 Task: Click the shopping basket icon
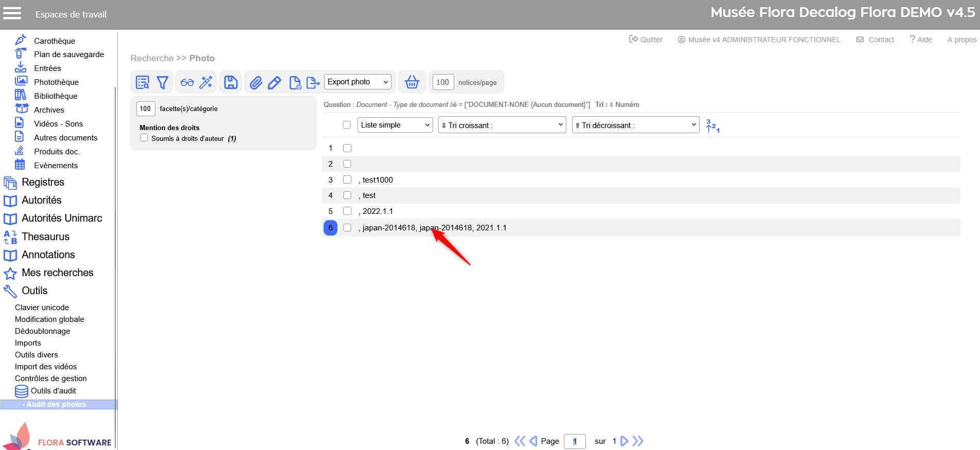click(x=412, y=82)
